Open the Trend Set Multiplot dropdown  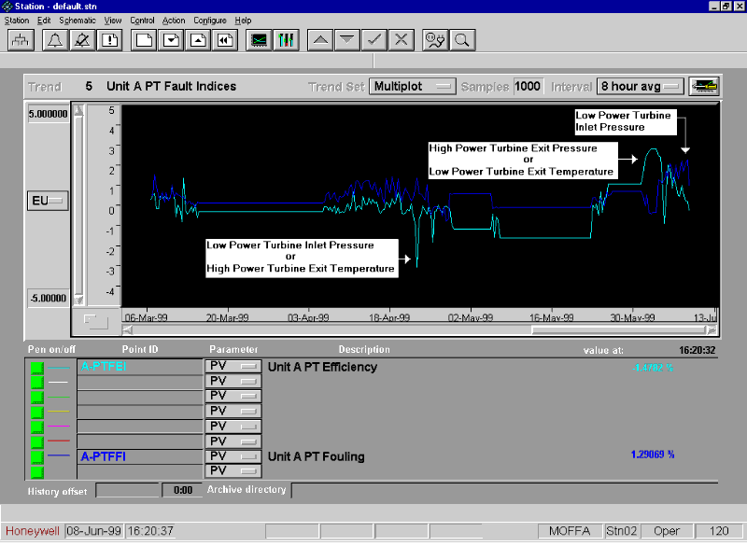coord(412,86)
